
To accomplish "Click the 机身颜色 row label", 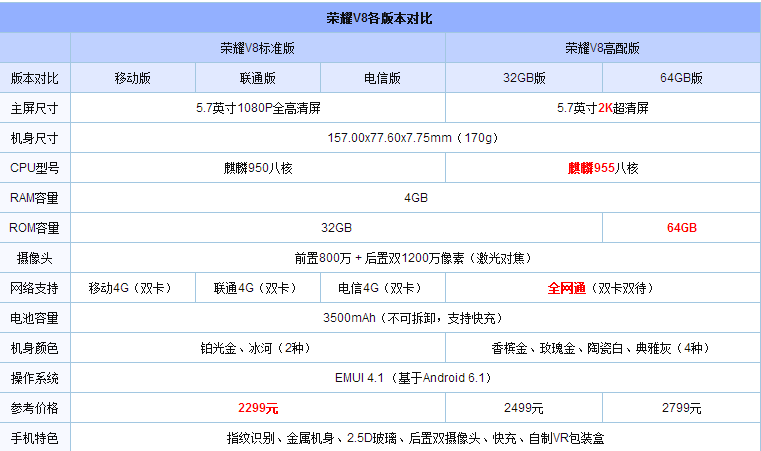I will pyautogui.click(x=34, y=348).
